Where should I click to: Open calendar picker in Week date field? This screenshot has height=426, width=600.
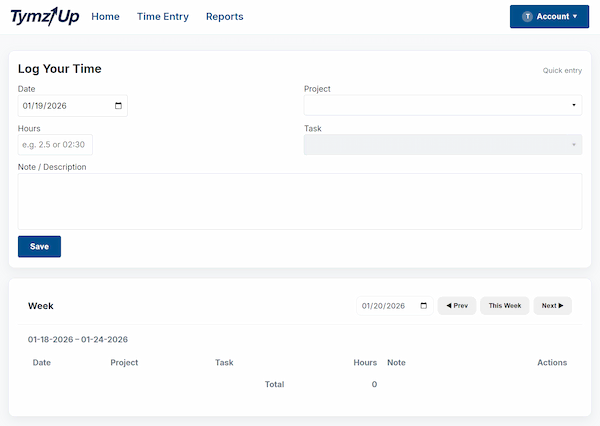coord(424,306)
